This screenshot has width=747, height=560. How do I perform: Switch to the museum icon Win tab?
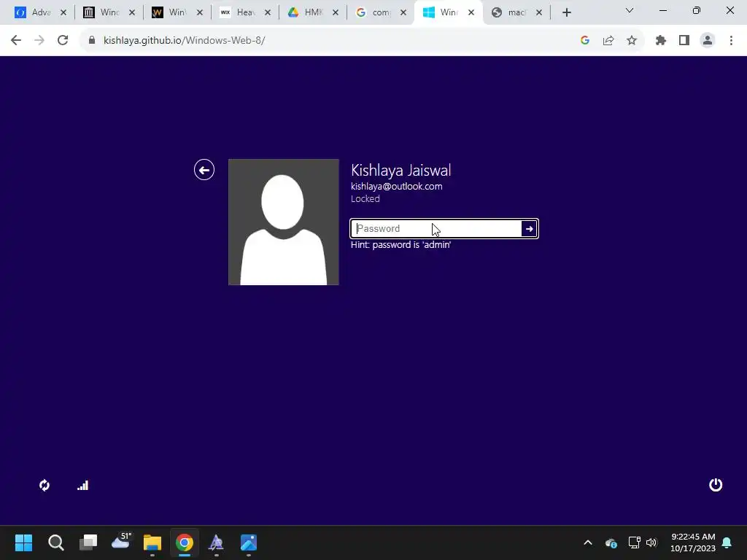coord(109,12)
